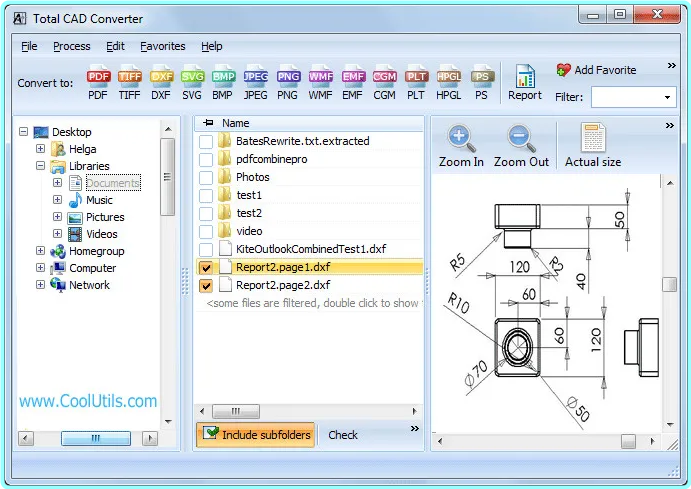Pick SVG conversion icon
Image resolution: width=691 pixels, height=489 pixels.
(192, 84)
